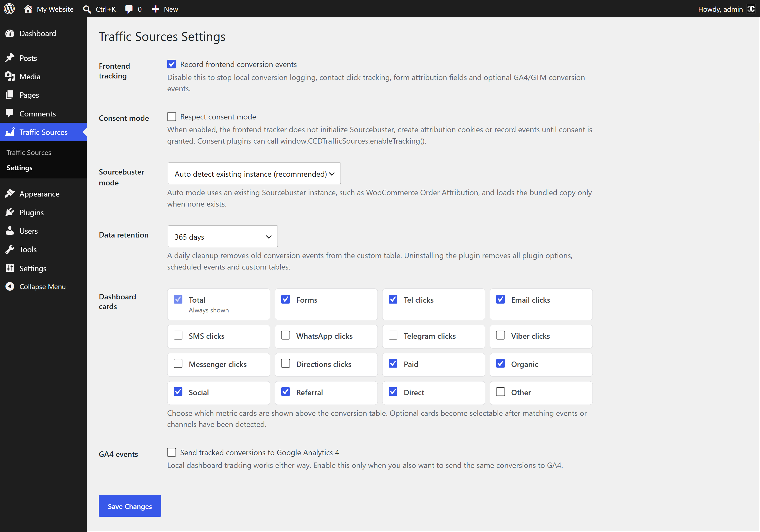The width and height of the screenshot is (760, 532).
Task: Click the Pages icon in sidebar
Action: click(10, 95)
